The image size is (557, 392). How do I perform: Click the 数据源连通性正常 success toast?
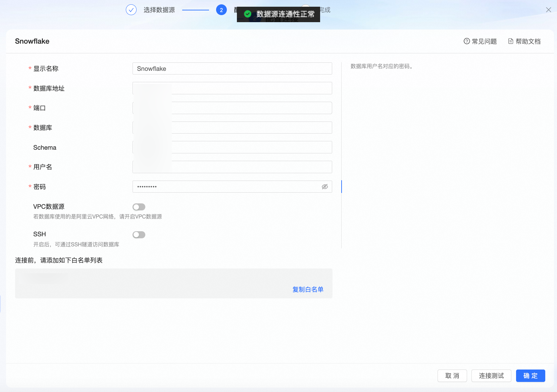(x=278, y=14)
